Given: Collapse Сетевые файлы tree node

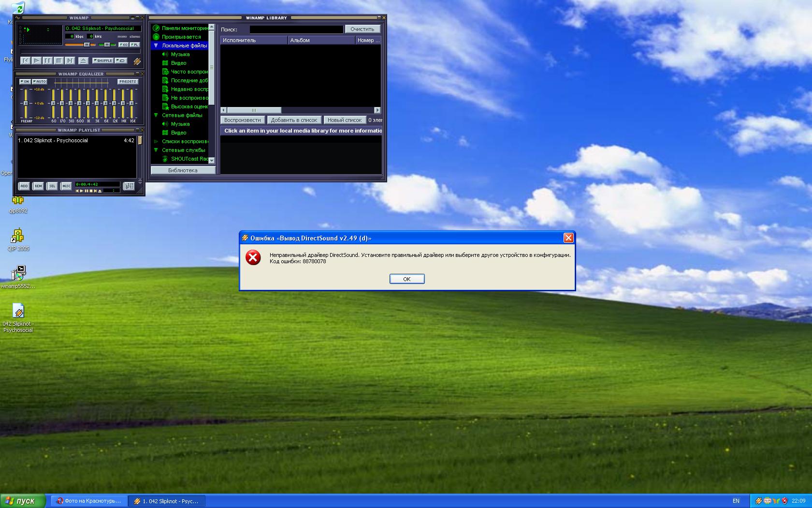Looking at the screenshot, I should [156, 115].
